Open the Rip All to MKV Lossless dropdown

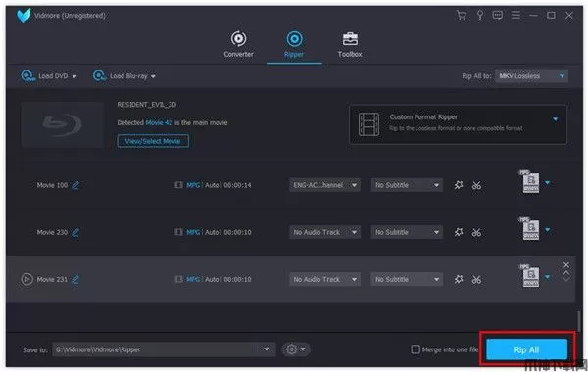531,76
